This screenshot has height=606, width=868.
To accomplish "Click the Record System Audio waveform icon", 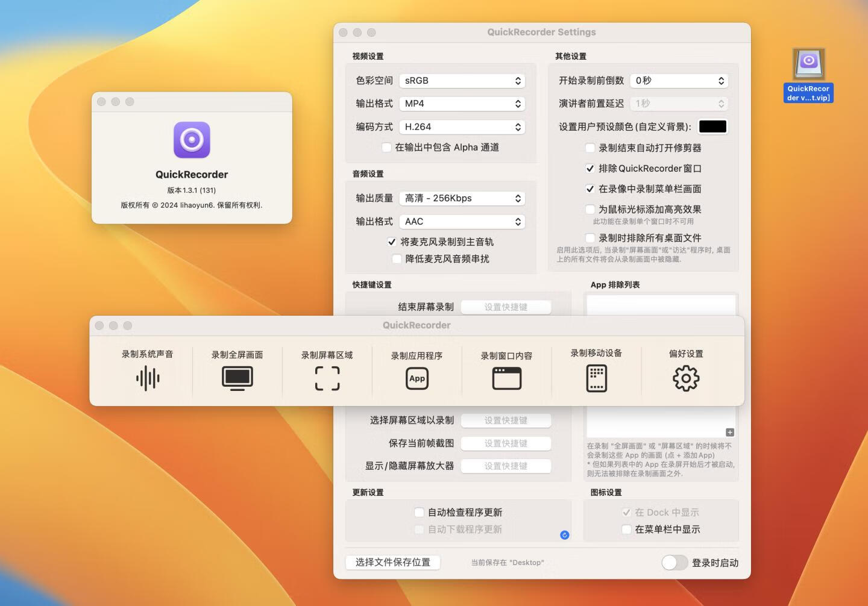I will 148,378.
